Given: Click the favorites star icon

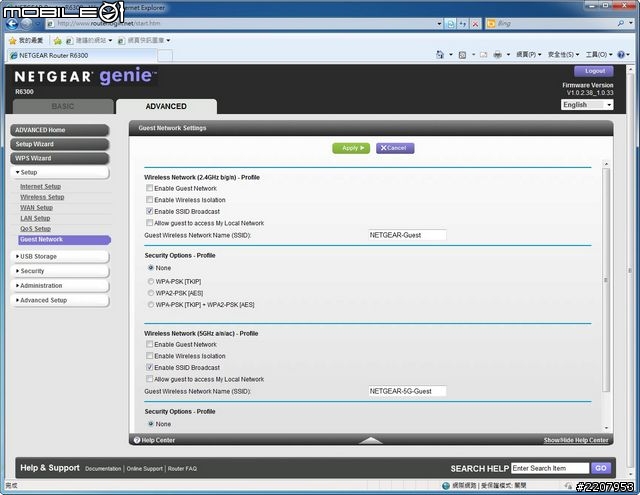Looking at the screenshot, I should 13,40.
